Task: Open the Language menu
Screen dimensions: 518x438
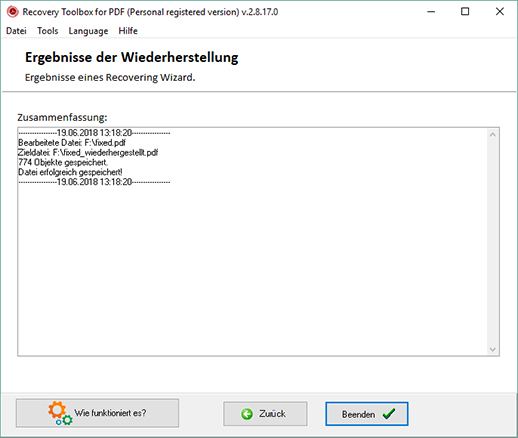Action: pos(88,31)
